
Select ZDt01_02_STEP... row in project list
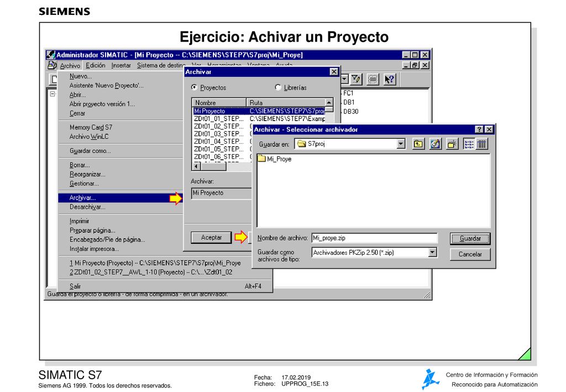(x=222, y=126)
